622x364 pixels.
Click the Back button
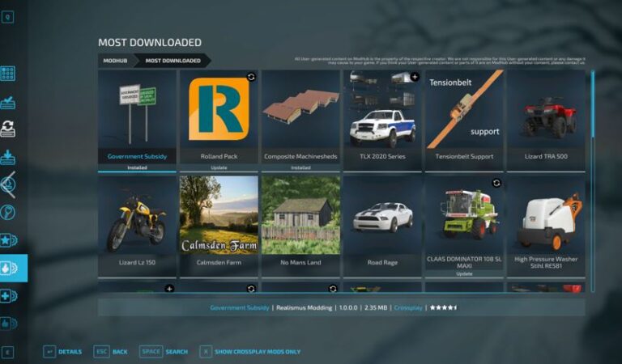(x=111, y=352)
